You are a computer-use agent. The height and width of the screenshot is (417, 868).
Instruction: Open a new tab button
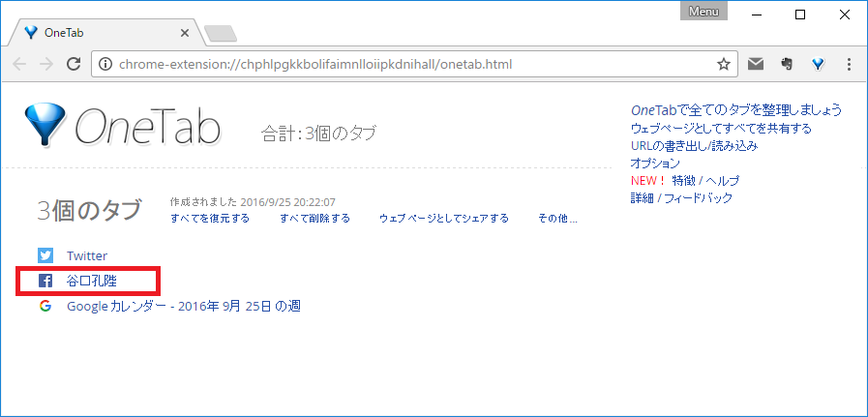(x=221, y=34)
